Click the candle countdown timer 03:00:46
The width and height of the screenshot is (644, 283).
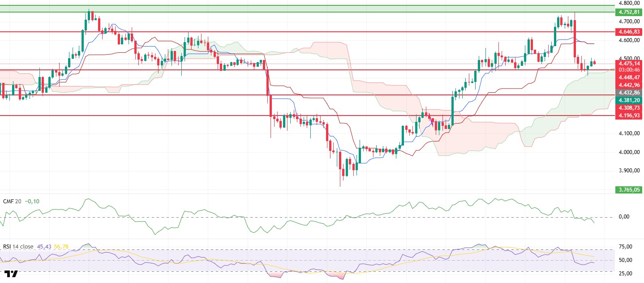pyautogui.click(x=629, y=70)
